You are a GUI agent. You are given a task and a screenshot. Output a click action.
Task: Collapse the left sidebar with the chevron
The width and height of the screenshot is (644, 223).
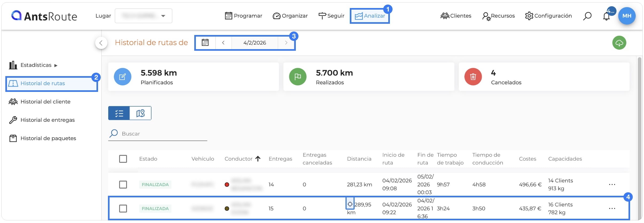pos(101,43)
